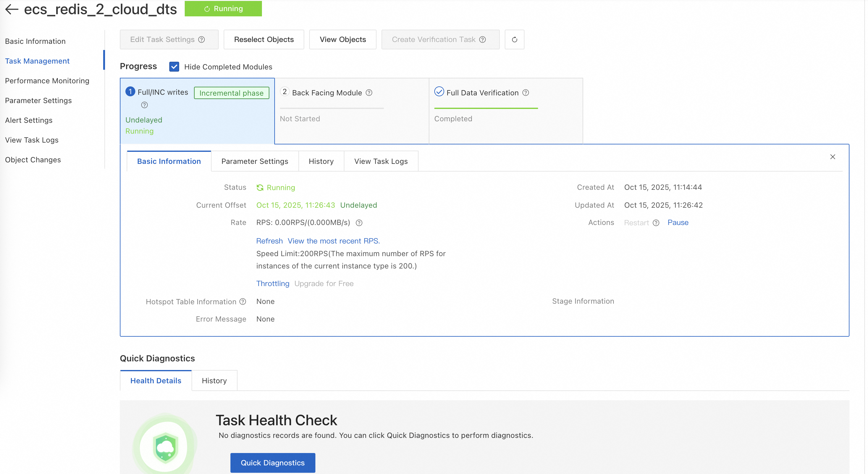Viewport: 868px width, 474px height.
Task: Click help icon next to Back Facing Module
Action: pyautogui.click(x=369, y=93)
